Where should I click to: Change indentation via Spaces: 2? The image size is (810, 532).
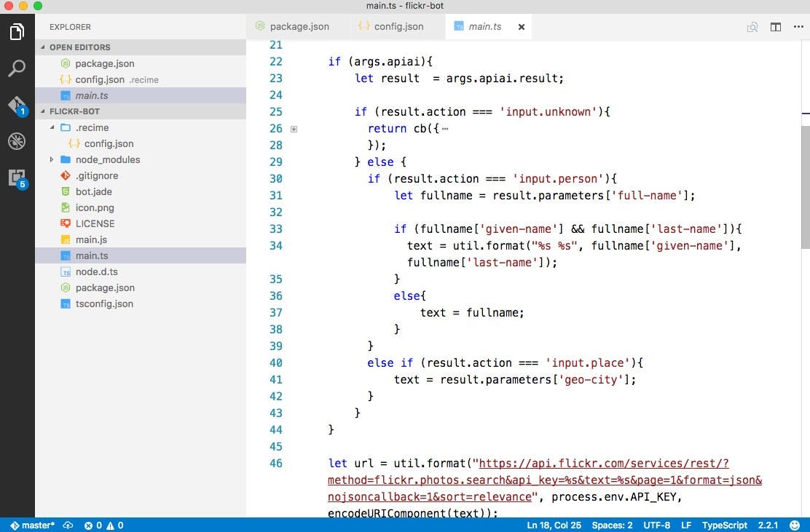tap(612, 525)
